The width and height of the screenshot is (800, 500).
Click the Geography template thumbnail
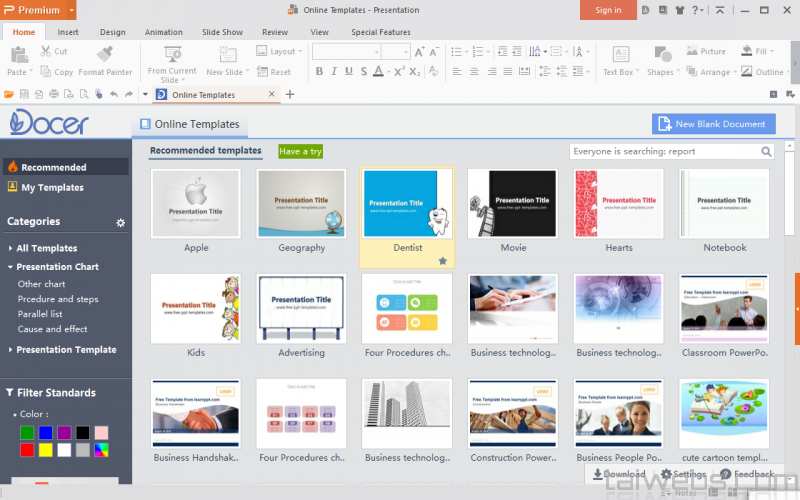(302, 204)
